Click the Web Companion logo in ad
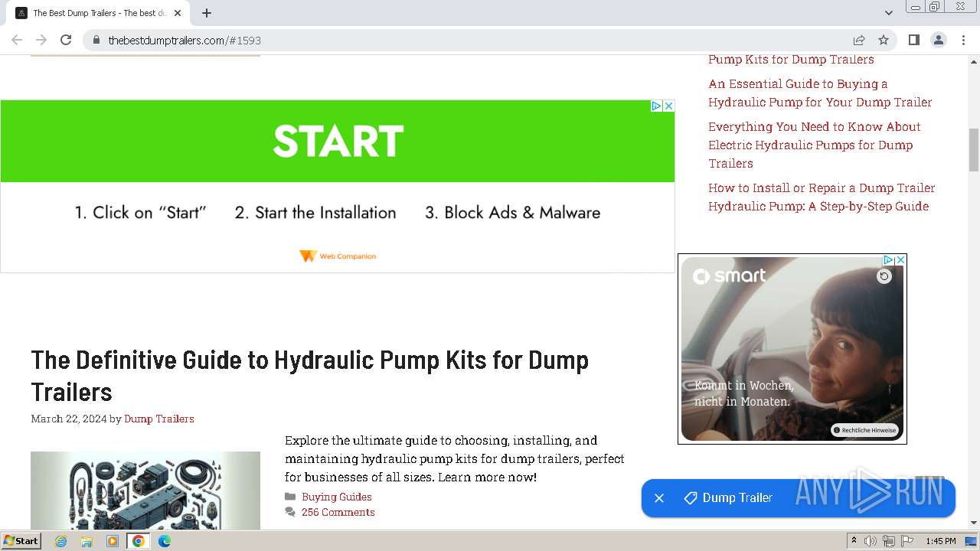This screenshot has height=551, width=980. tap(338, 256)
